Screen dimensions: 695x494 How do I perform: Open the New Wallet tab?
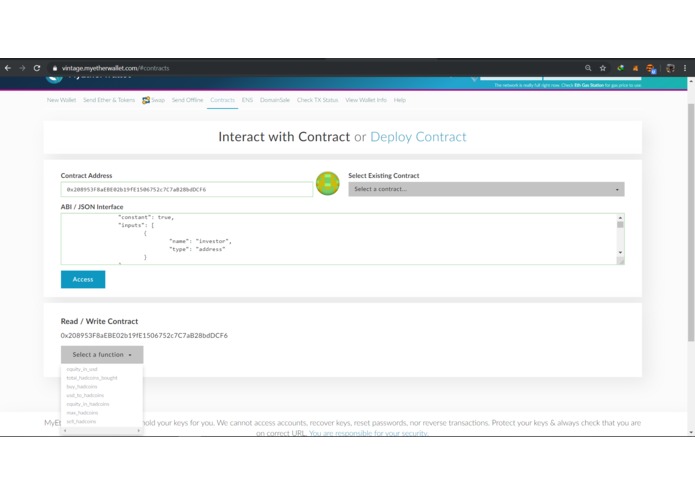coord(61,100)
